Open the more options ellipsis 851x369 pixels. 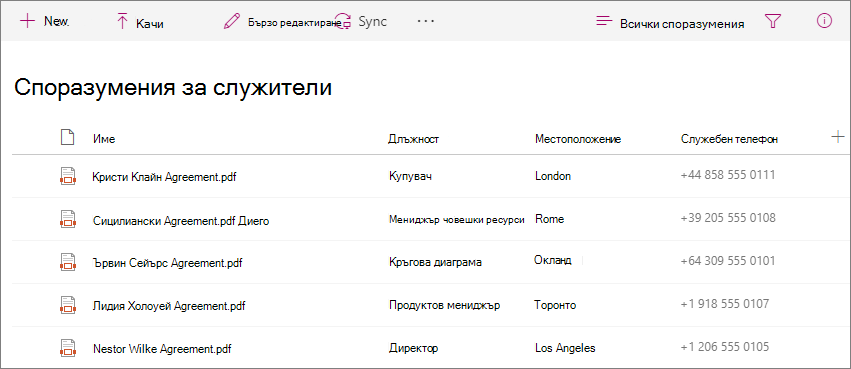426,21
